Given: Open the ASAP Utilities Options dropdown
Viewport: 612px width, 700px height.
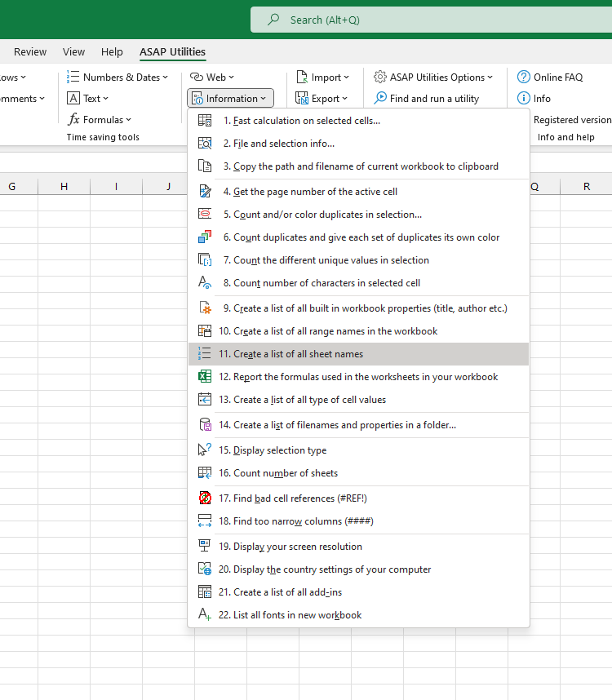Looking at the screenshot, I should (x=433, y=78).
